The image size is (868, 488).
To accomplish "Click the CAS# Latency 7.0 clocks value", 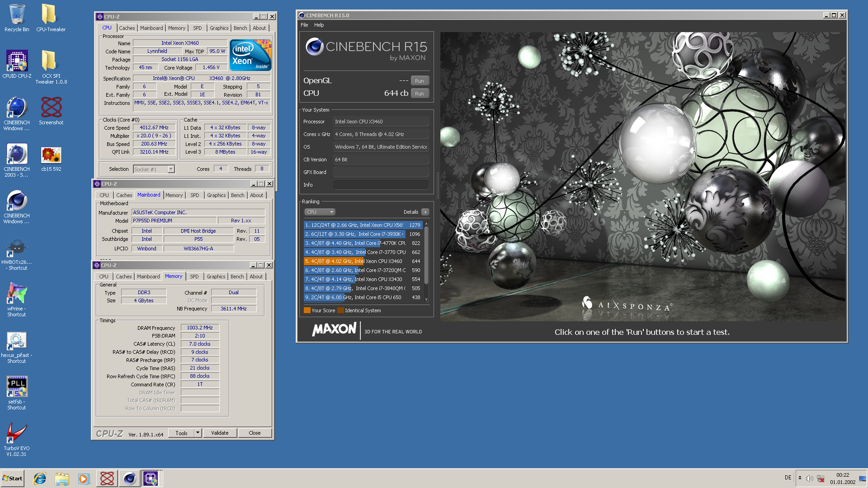I will tap(200, 344).
